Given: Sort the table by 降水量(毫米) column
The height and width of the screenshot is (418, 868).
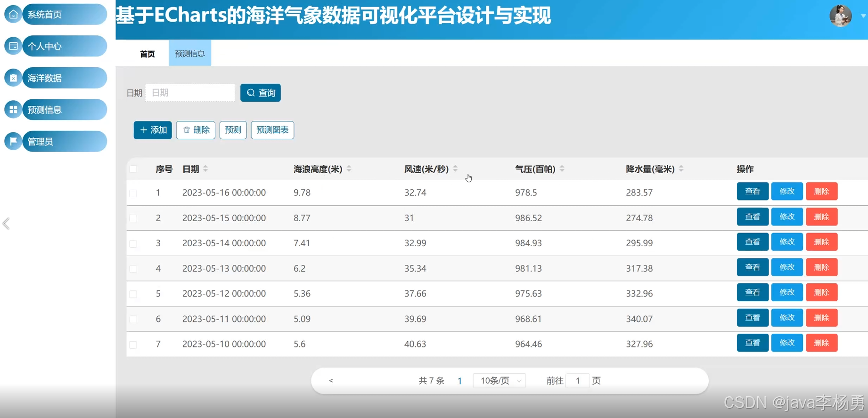Looking at the screenshot, I should [x=681, y=169].
